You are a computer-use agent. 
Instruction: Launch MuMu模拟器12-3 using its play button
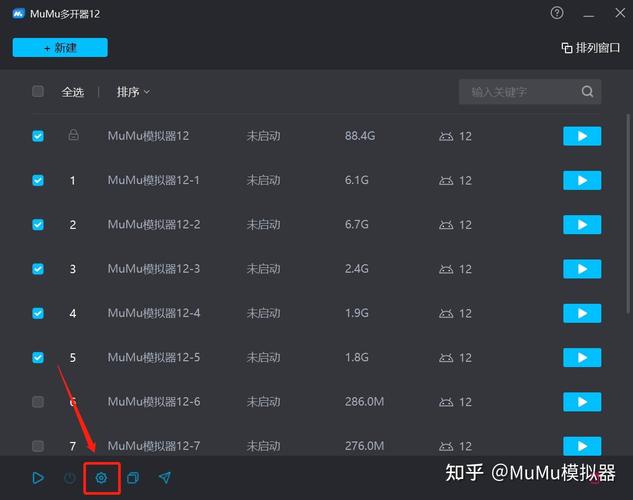click(x=582, y=269)
